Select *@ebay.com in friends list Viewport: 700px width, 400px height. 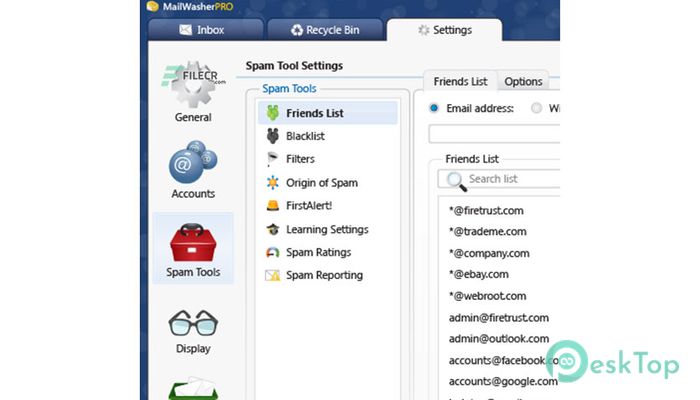pyautogui.click(x=479, y=274)
